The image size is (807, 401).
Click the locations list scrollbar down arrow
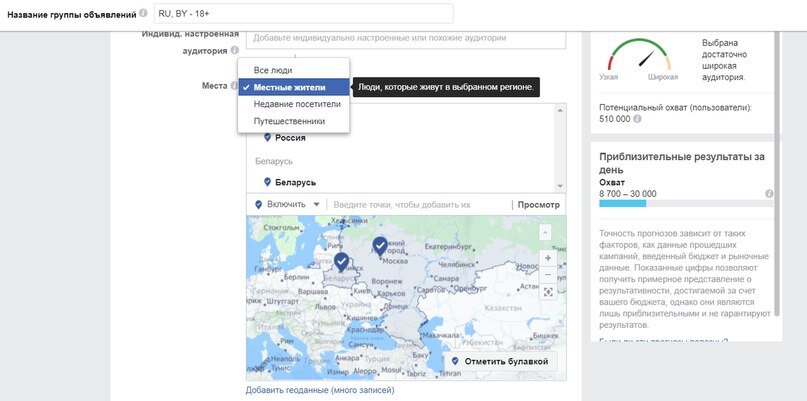560,185
